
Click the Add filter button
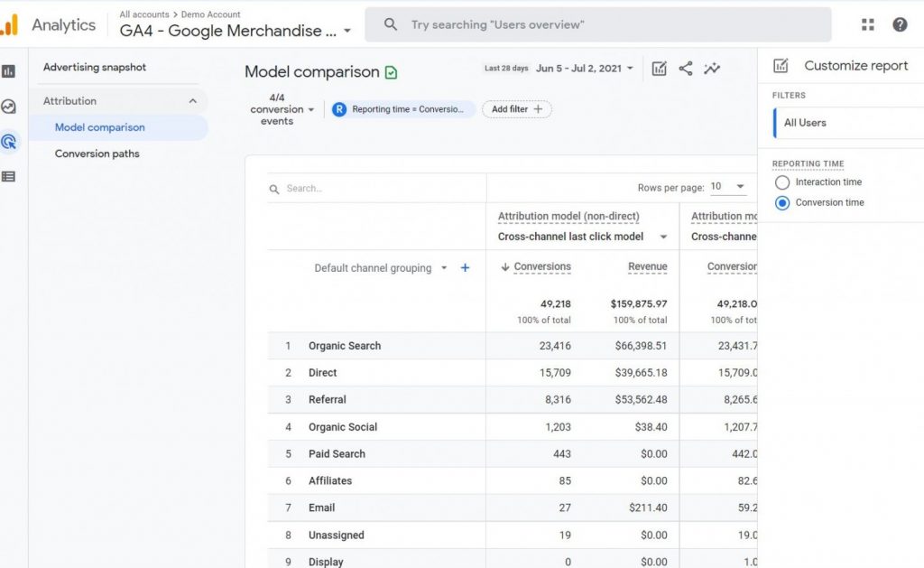(517, 109)
